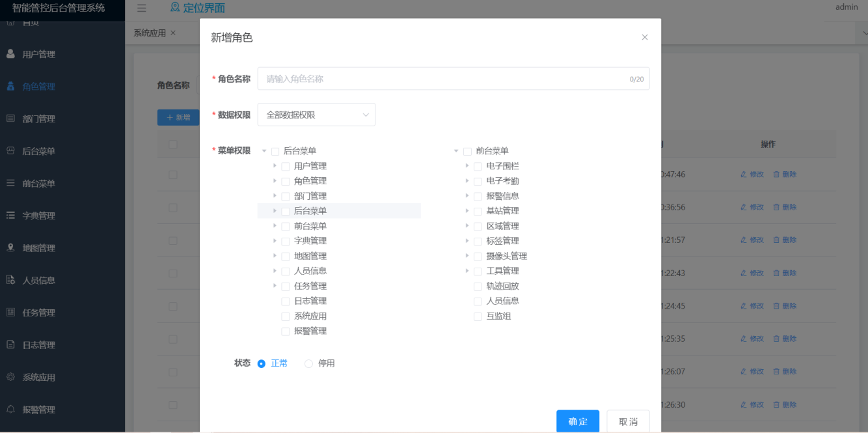Viewport: 868px width, 433px height.
Task: Click the 地图管理 sidebar pin icon
Action: (10, 247)
